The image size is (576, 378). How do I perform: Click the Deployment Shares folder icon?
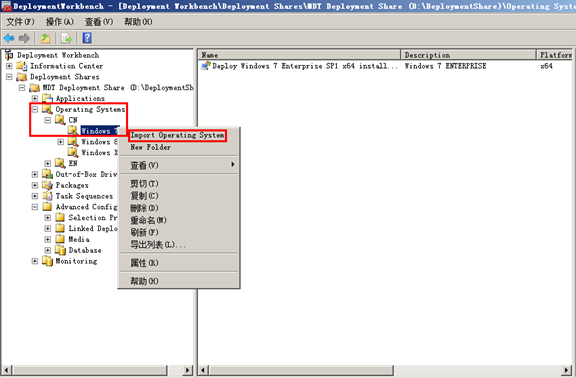[x=22, y=77]
